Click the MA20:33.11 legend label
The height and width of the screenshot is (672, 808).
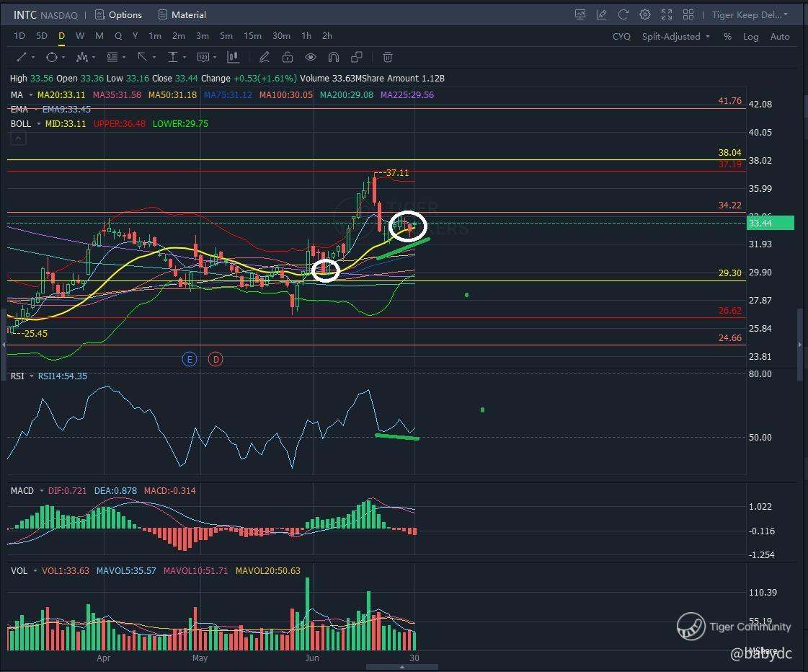[61, 95]
